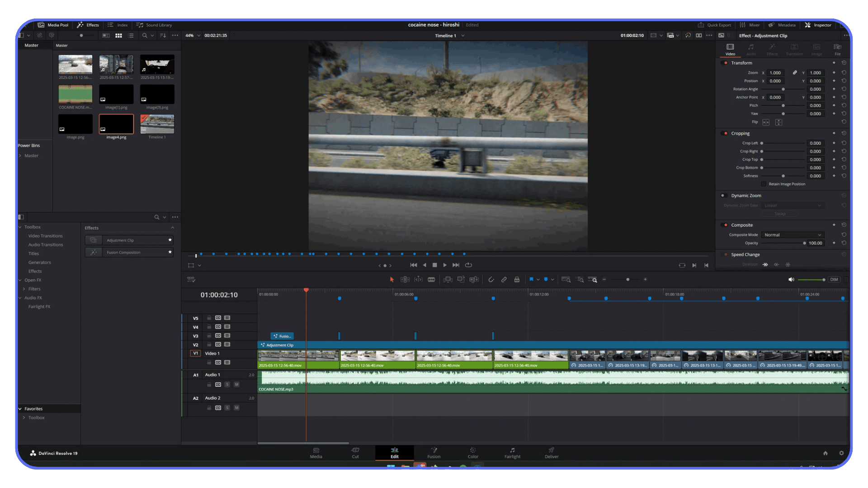
Task: Open the Composite Mode dropdown
Action: 792,235
